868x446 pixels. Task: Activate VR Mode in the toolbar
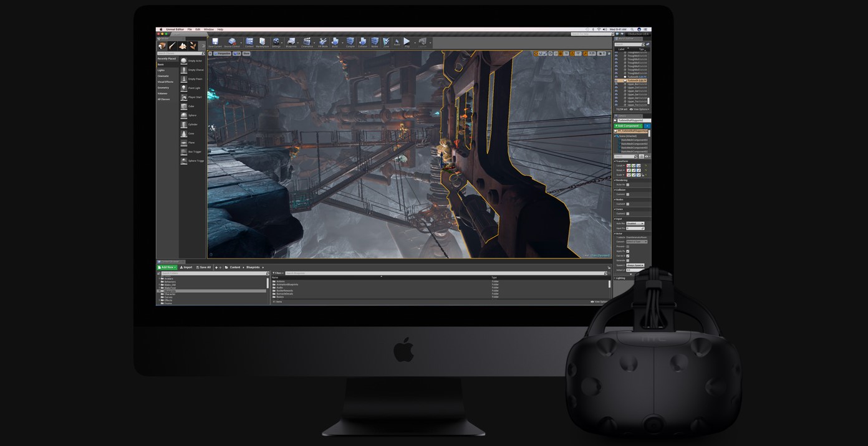pyautogui.click(x=323, y=42)
